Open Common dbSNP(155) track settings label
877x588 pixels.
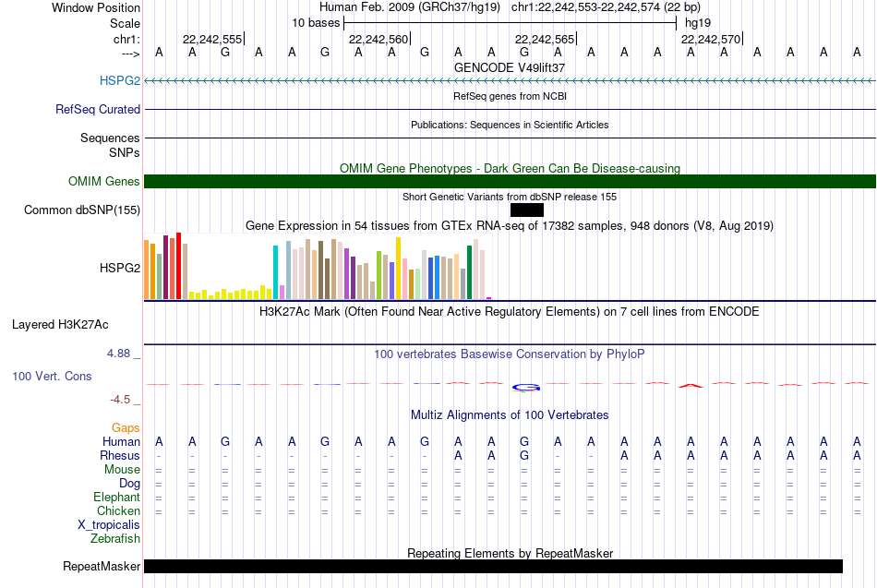point(82,210)
